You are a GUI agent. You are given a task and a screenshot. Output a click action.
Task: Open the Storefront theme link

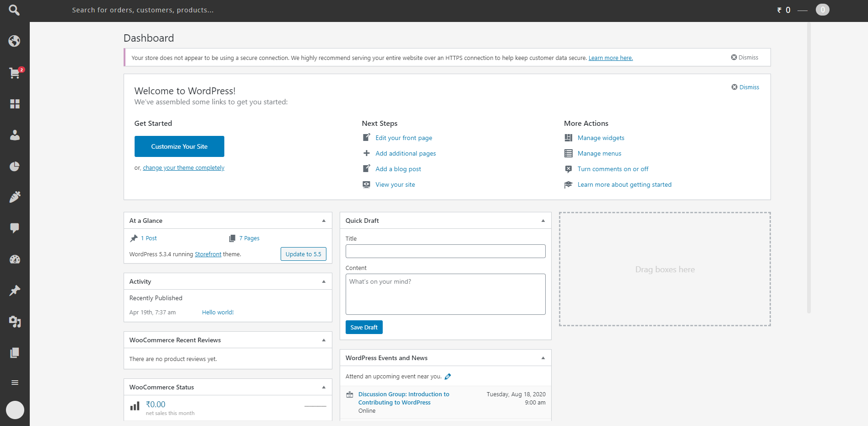(x=208, y=254)
